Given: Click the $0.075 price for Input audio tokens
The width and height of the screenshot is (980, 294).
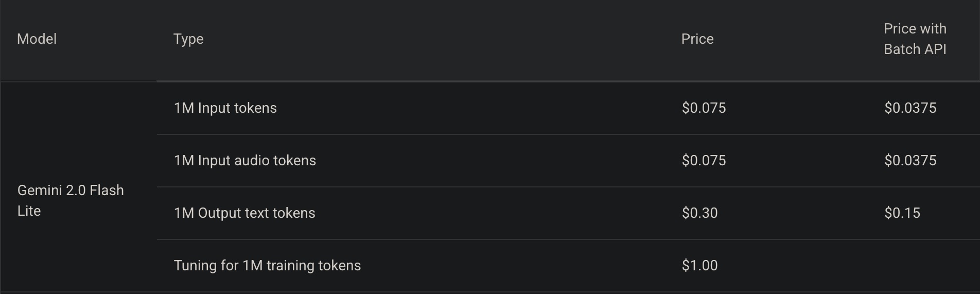Looking at the screenshot, I should (704, 161).
